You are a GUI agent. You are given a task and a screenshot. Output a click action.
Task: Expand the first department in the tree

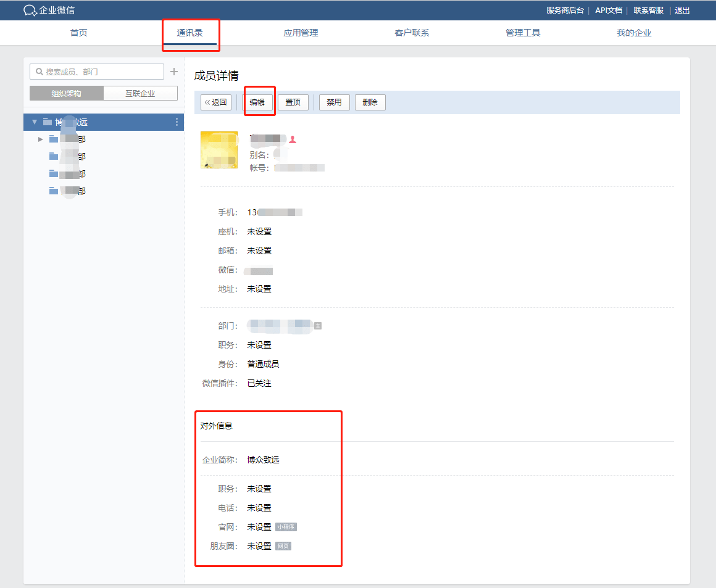pos(41,139)
